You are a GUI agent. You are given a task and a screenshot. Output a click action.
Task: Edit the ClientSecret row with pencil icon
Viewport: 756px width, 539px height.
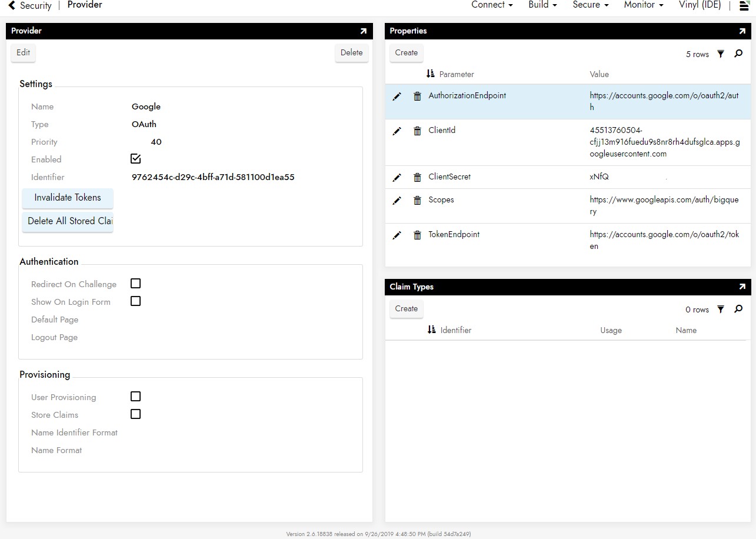click(x=397, y=178)
